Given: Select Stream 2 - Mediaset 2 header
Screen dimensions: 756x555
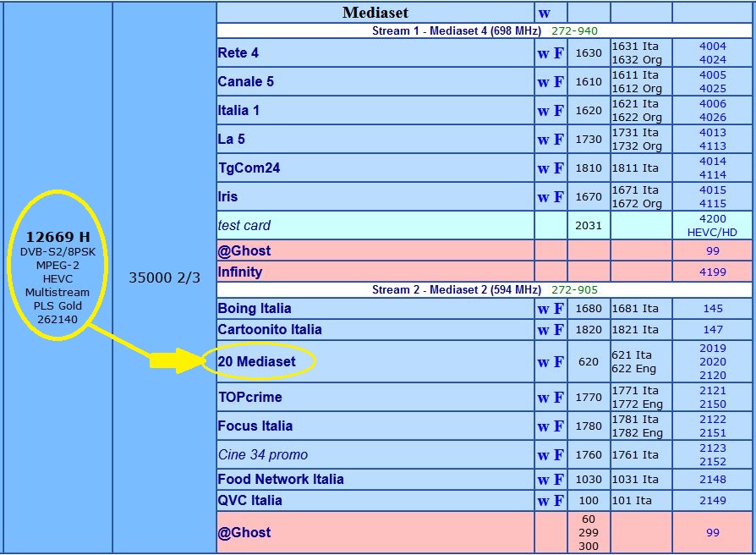Looking at the screenshot, I should (457, 290).
